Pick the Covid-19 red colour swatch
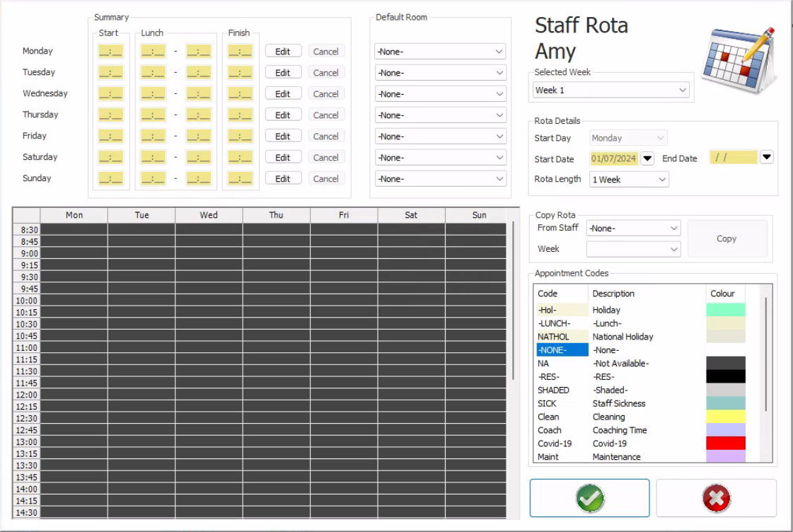 [726, 443]
